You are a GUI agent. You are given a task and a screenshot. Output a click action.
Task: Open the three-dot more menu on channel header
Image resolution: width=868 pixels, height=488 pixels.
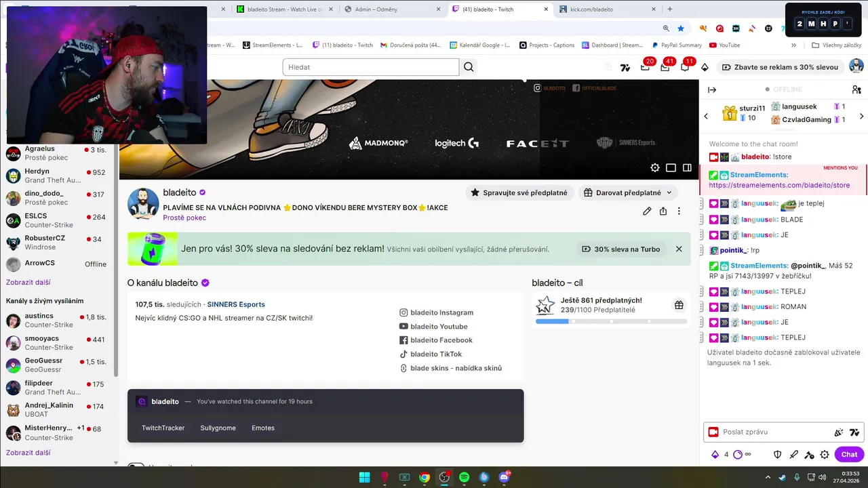[x=679, y=211]
